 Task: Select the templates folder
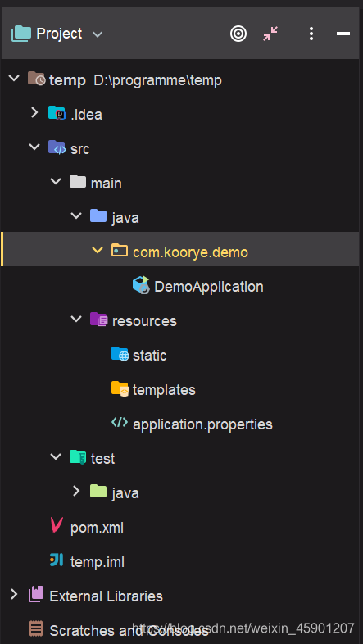pyautogui.click(x=164, y=390)
